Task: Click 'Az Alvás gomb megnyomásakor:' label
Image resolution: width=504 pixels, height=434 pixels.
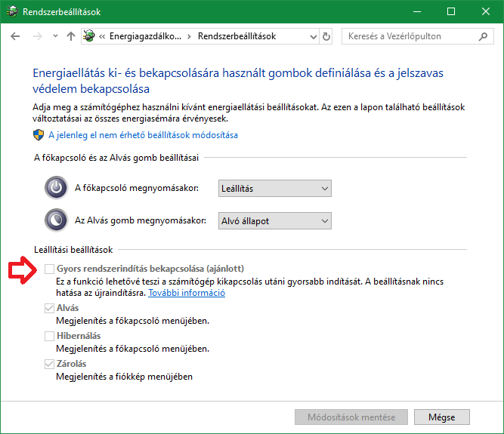Action: (141, 220)
